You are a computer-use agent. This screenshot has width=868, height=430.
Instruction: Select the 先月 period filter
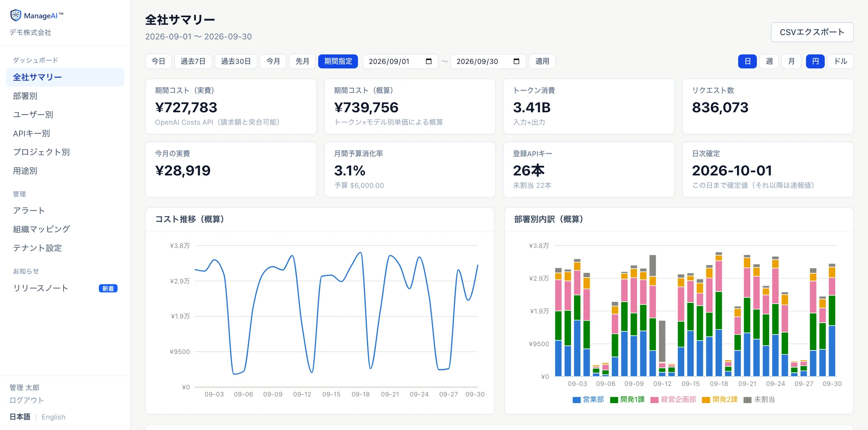click(302, 61)
